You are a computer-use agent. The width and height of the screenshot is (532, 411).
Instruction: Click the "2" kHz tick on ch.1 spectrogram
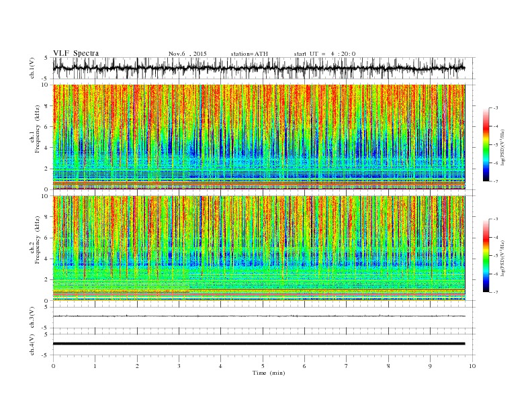coord(47,169)
